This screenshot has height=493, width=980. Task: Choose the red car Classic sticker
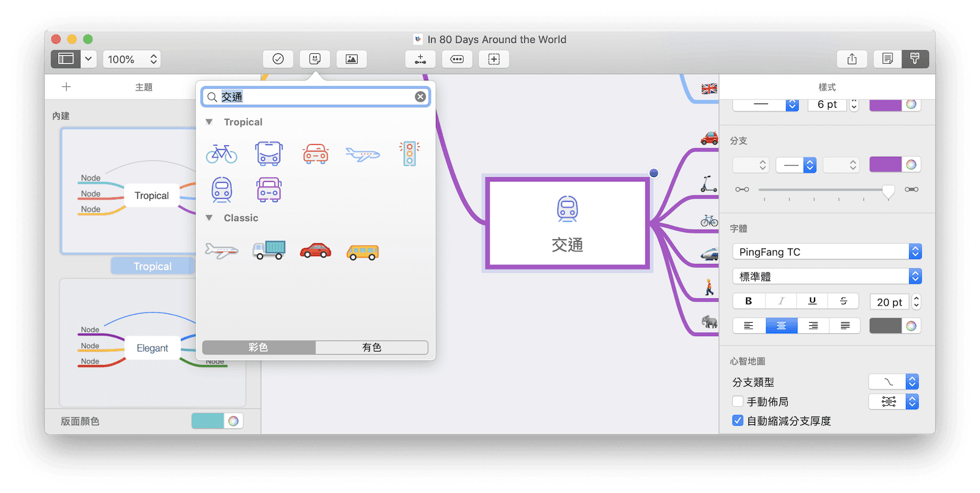tap(315, 250)
